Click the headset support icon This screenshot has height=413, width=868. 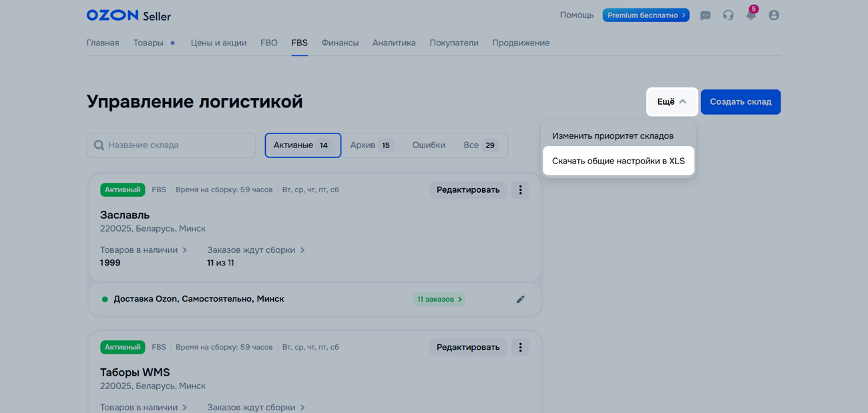[x=728, y=15]
